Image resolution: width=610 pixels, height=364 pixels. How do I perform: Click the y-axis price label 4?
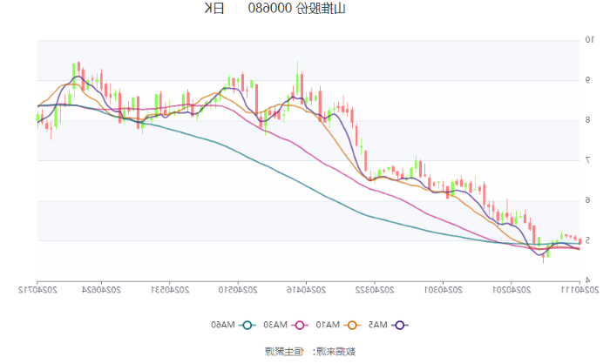[x=588, y=280]
